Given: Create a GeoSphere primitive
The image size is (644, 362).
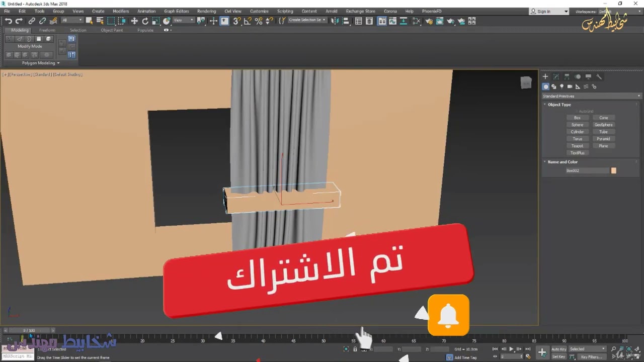Looking at the screenshot, I should (x=603, y=125).
